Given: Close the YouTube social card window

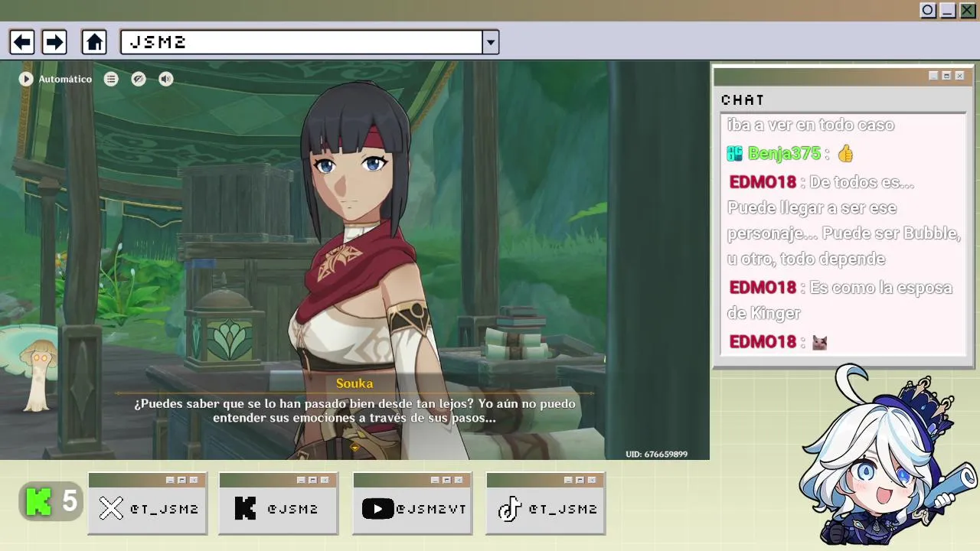Looking at the screenshot, I should [459, 480].
